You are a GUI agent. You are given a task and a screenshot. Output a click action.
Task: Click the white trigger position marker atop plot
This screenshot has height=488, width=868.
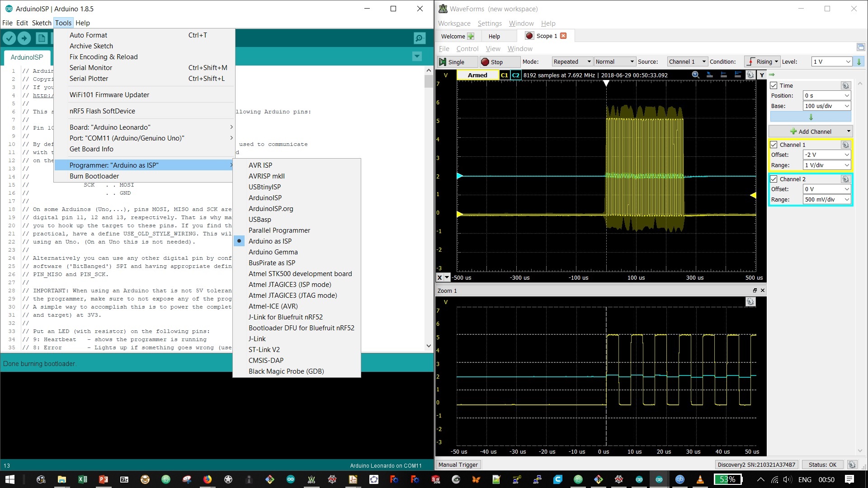tap(606, 83)
